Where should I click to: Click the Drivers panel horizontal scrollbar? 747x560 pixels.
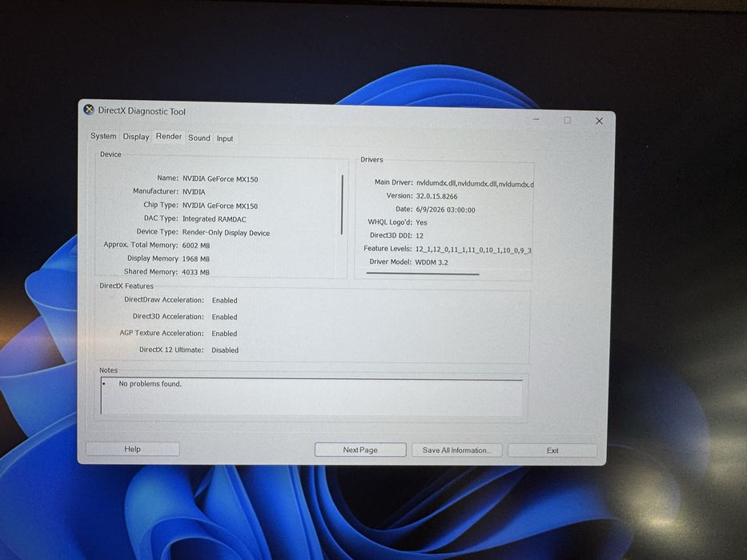coord(422,274)
